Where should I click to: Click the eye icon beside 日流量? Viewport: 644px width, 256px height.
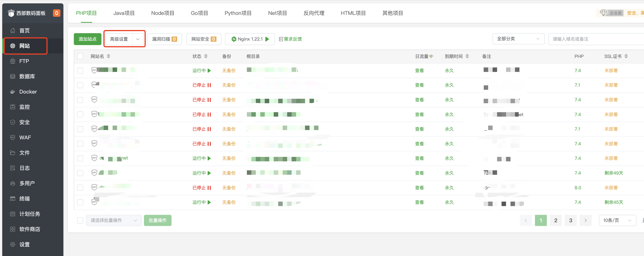[x=431, y=56]
